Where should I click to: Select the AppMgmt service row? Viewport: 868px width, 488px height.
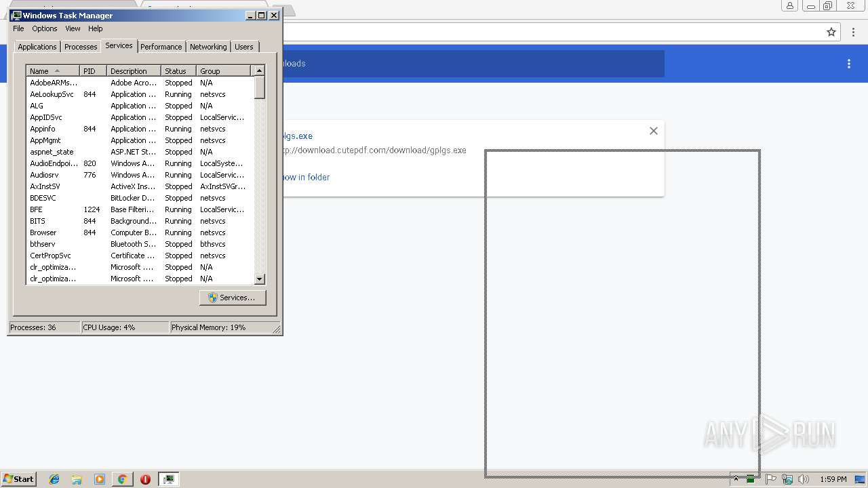140,140
